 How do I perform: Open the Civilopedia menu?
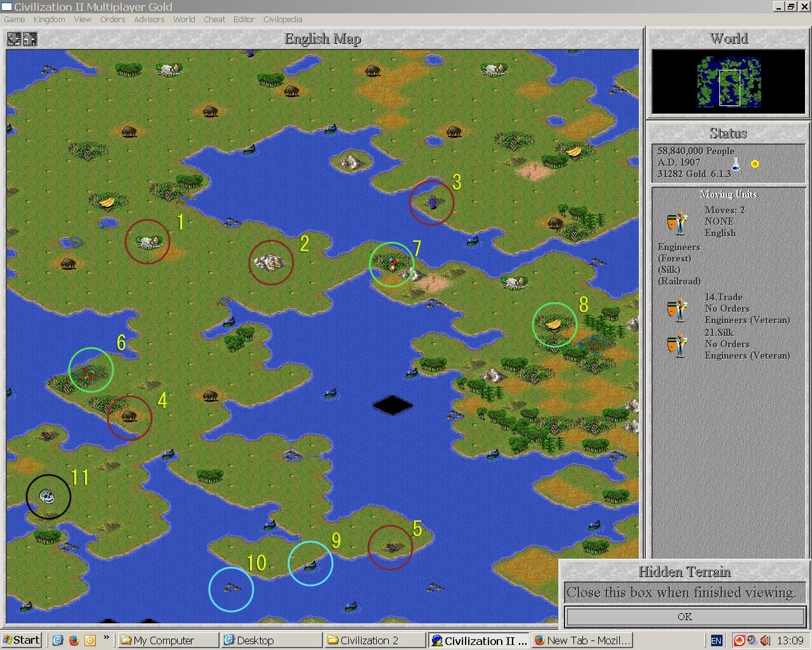[282, 19]
